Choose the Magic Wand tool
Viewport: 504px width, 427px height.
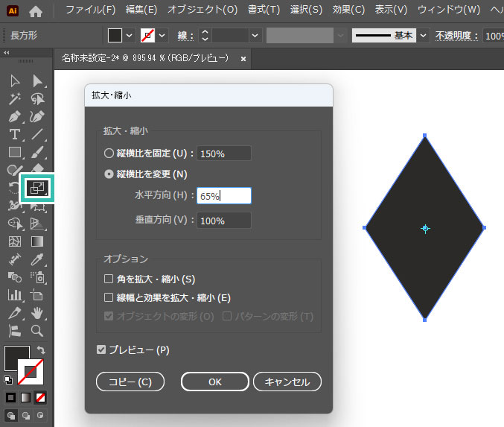coord(14,98)
